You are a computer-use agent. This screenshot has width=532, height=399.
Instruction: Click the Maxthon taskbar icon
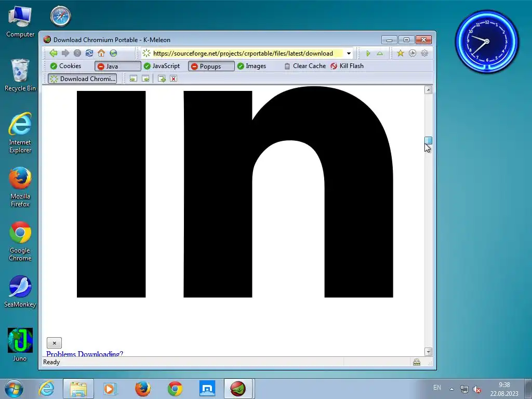[x=207, y=389]
